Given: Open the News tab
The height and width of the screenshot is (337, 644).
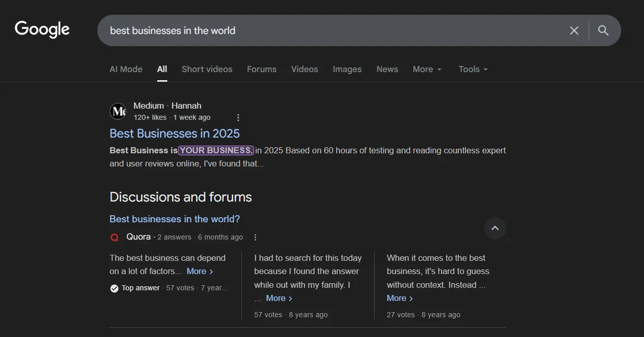Looking at the screenshot, I should [387, 70].
